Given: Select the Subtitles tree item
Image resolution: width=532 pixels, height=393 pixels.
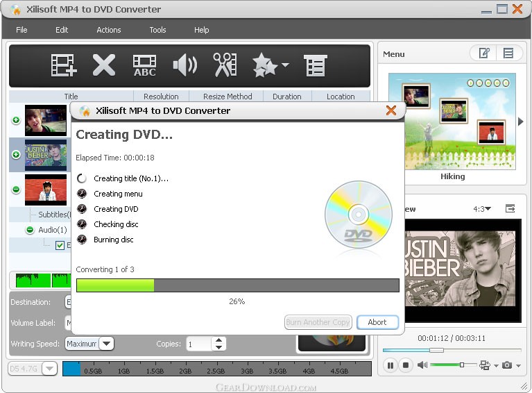Looking at the screenshot, I should click(54, 215).
